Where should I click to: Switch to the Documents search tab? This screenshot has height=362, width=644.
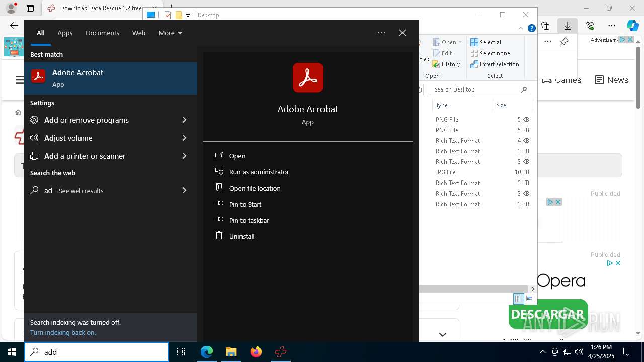(x=102, y=33)
